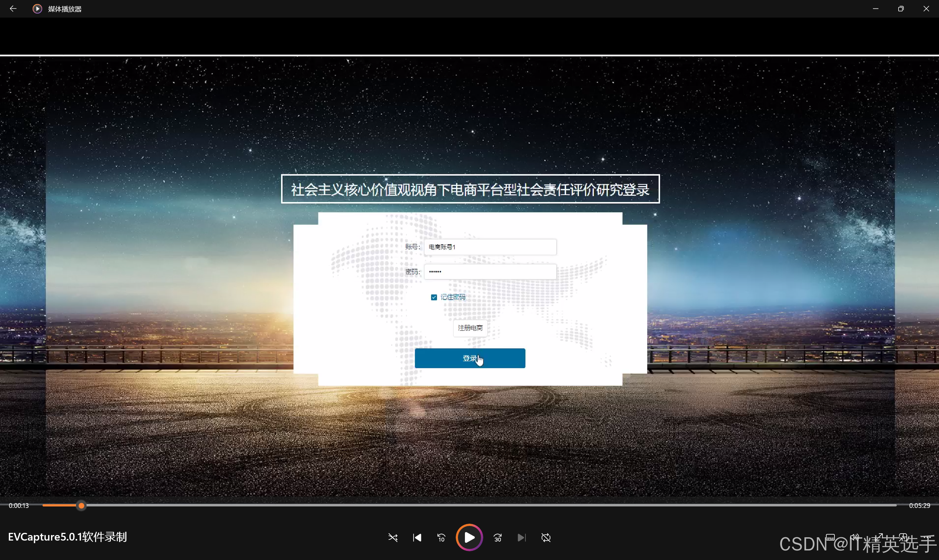Rewind 10 seconds
Viewport: 939px width, 560px height.
[x=441, y=537]
